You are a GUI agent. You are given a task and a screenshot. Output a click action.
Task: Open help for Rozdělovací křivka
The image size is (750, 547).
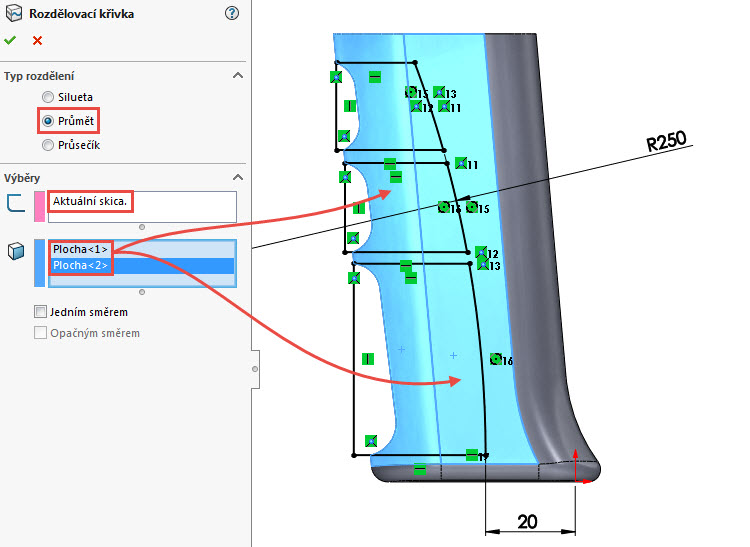pos(232,13)
